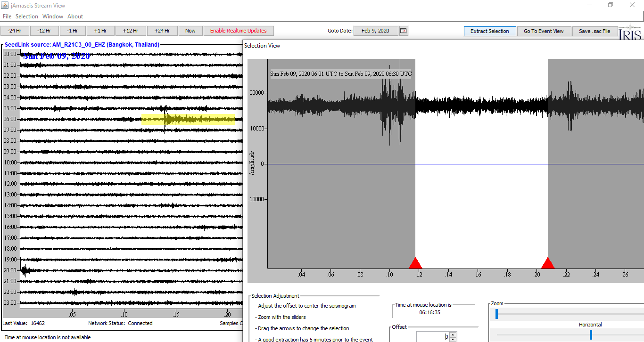
Task: Restore down the jAmaseis window
Action: [x=611, y=5]
